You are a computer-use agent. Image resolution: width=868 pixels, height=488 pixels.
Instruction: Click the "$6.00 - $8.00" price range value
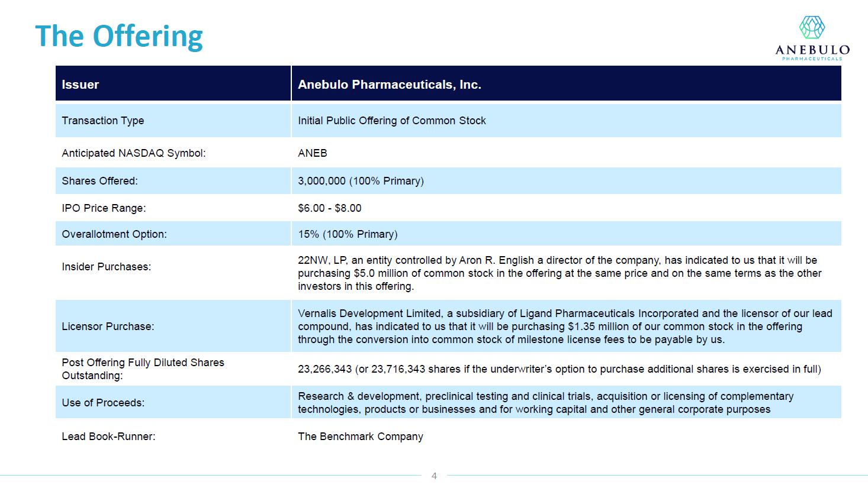click(329, 208)
